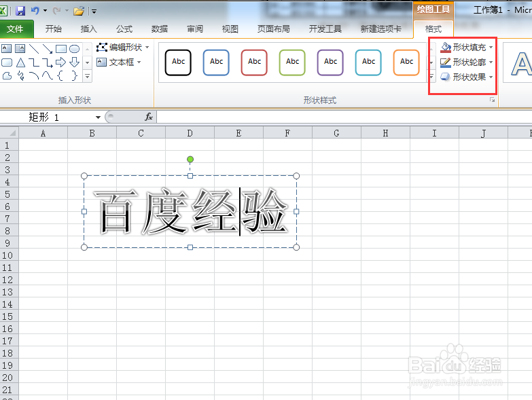The image size is (532, 400).
Task: Apply the blue outline Abc shape style
Action: 216,62
